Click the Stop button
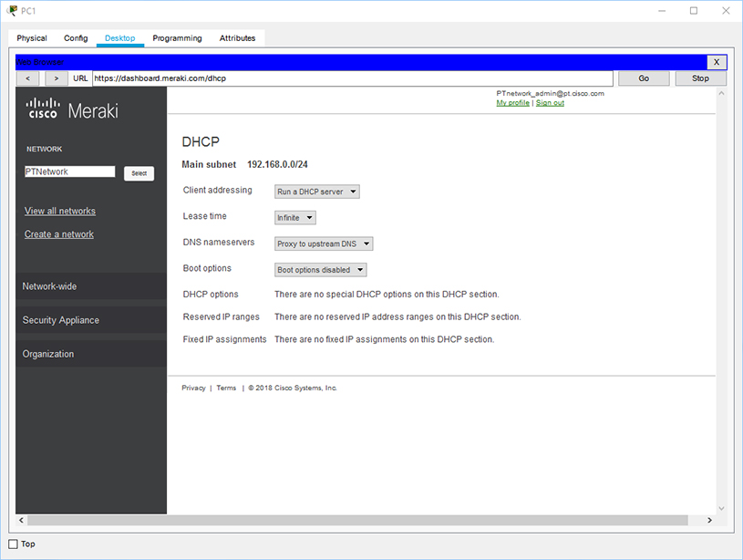The width and height of the screenshot is (743, 560). [700, 78]
